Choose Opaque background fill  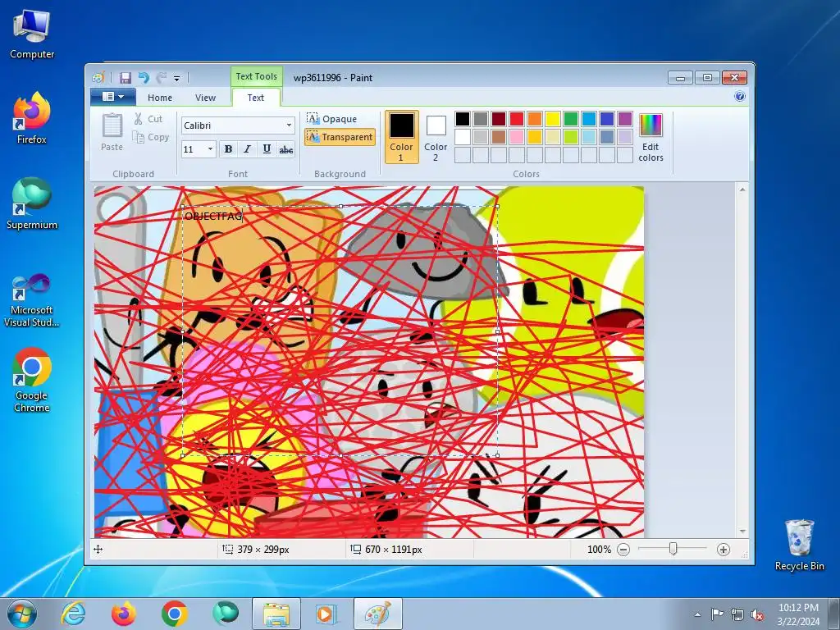[332, 118]
